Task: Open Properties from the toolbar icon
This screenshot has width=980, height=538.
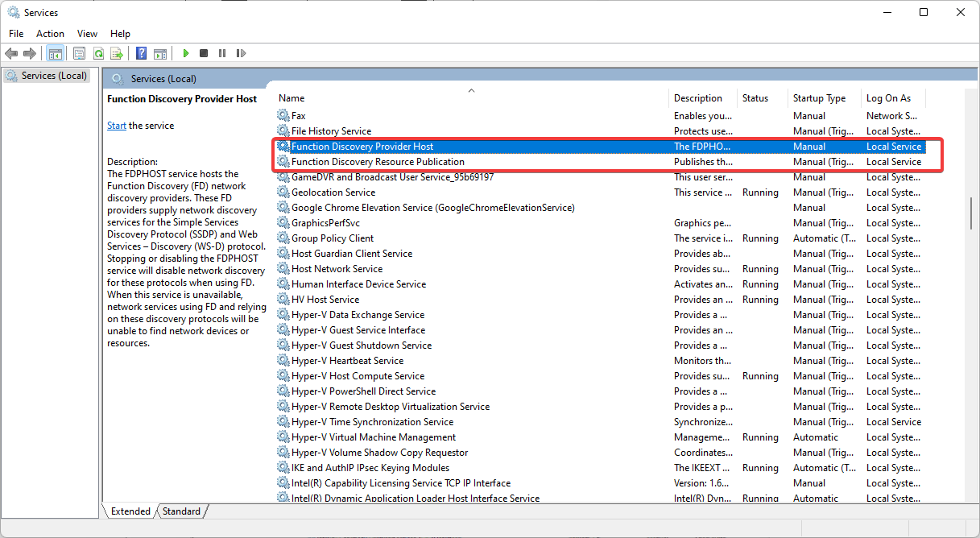Action: click(x=79, y=53)
